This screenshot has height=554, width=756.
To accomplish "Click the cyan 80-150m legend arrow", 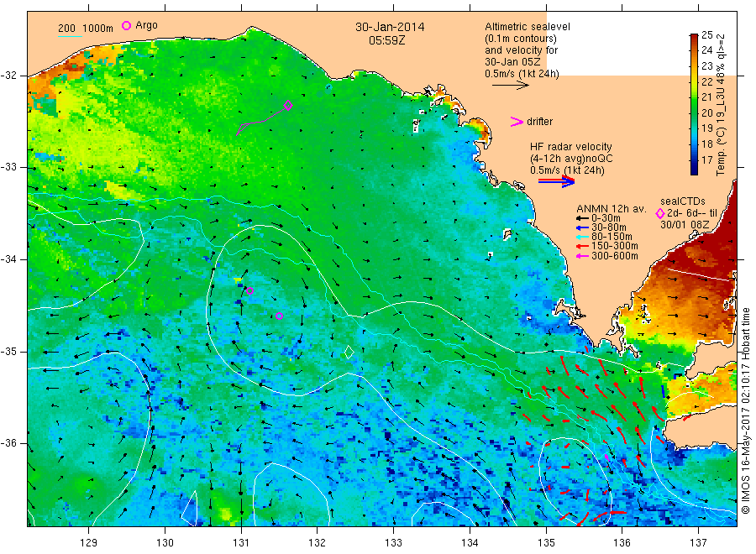I will [582, 237].
